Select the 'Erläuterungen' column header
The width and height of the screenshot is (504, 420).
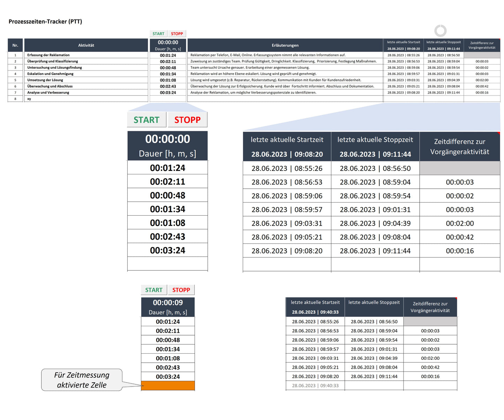pos(285,45)
